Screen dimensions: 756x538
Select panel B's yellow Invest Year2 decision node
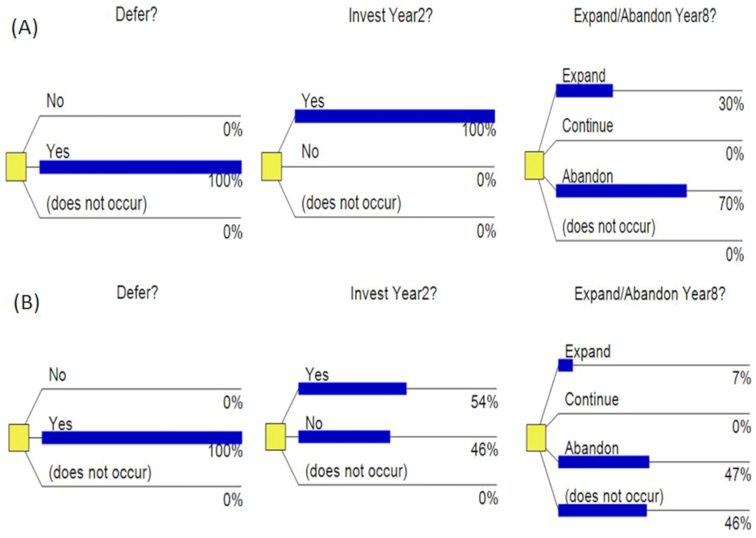tap(275, 437)
